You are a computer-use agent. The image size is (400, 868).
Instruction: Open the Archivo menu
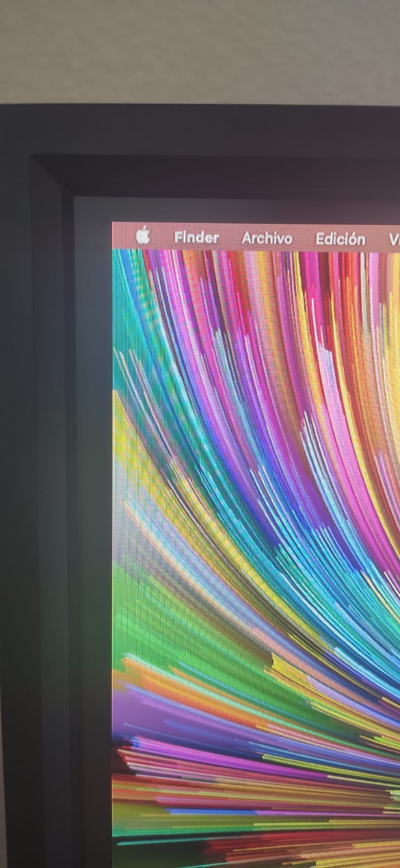coord(267,238)
